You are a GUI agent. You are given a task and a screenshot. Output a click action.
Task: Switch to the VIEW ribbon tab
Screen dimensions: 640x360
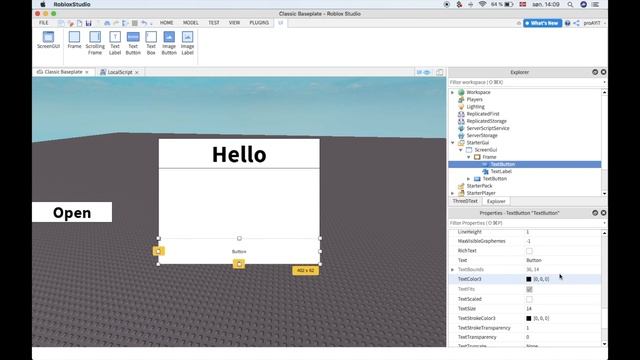[234, 23]
